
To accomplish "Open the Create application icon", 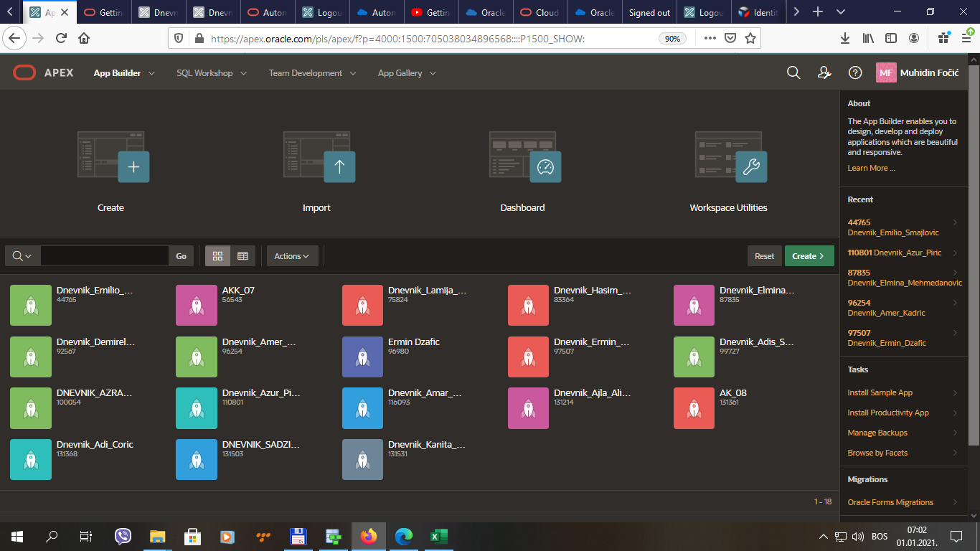I will [113, 155].
